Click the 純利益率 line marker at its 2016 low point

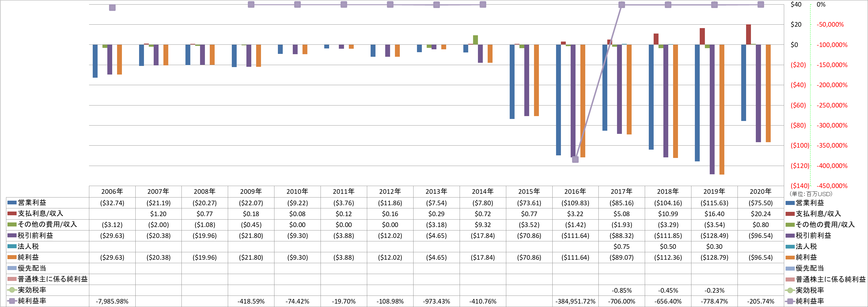click(575, 160)
